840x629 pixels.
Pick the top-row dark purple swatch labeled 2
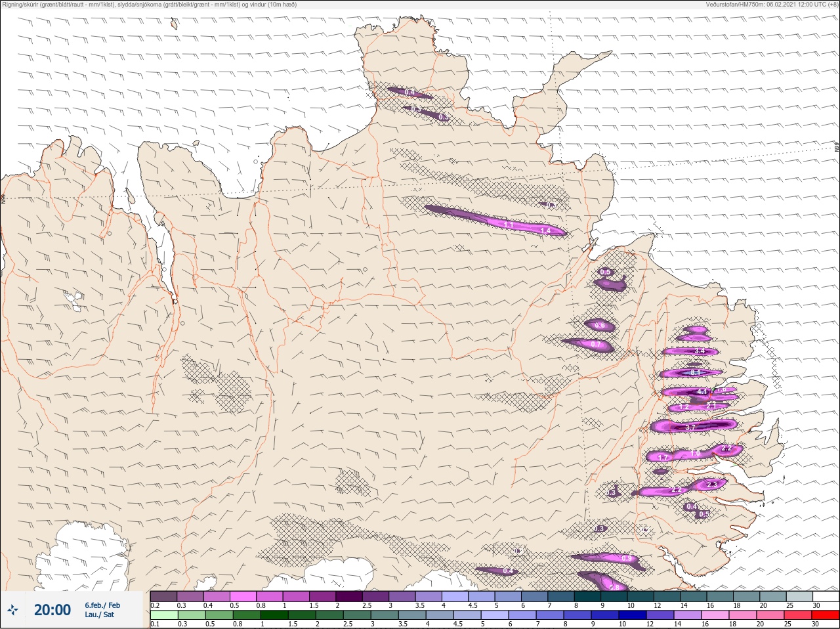[x=349, y=596]
